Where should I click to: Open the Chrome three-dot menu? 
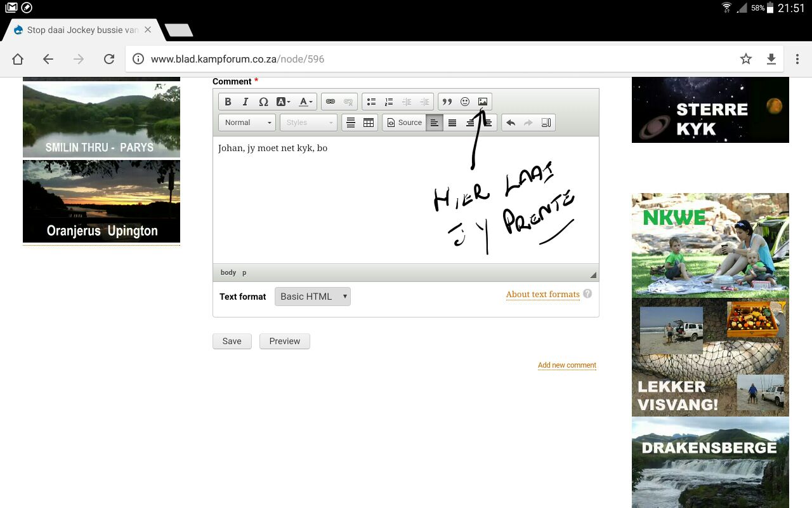tap(797, 59)
